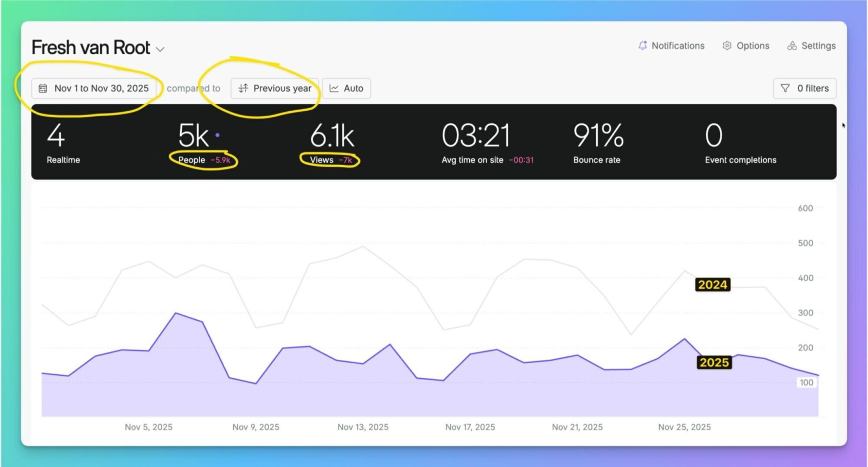Click the Options gear icon
The image size is (868, 467).
click(x=727, y=46)
